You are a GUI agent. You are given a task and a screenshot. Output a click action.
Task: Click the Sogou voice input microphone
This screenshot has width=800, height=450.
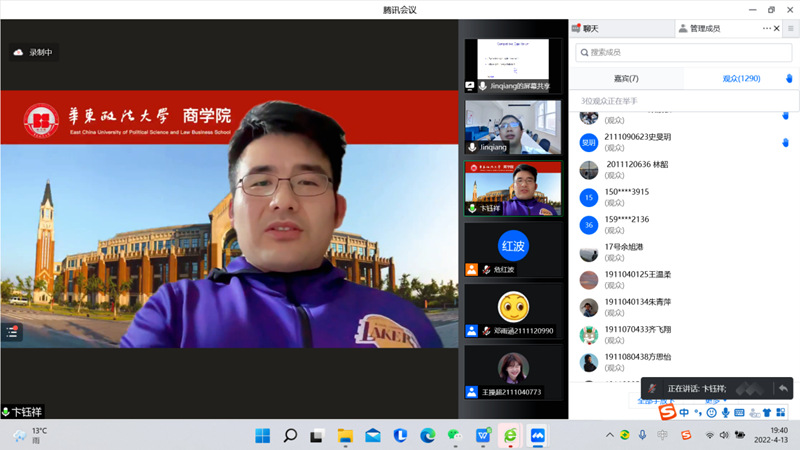pyautogui.click(x=724, y=412)
